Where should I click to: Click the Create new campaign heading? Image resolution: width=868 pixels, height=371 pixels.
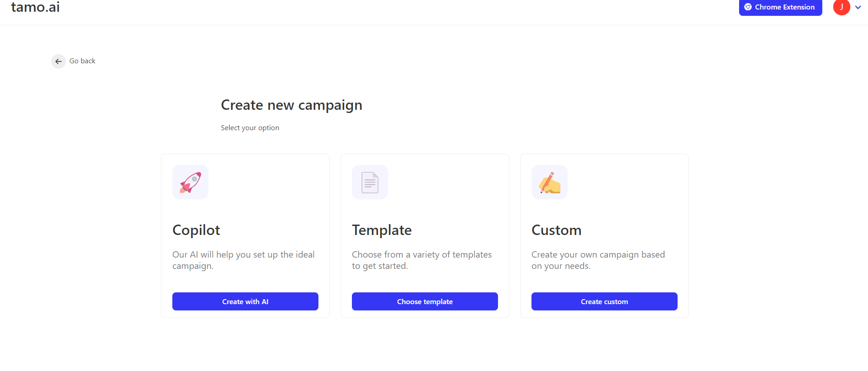[x=291, y=105]
